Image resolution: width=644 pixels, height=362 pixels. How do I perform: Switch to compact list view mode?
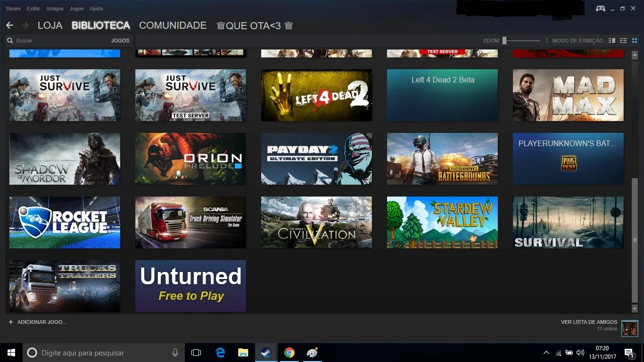pos(623,41)
